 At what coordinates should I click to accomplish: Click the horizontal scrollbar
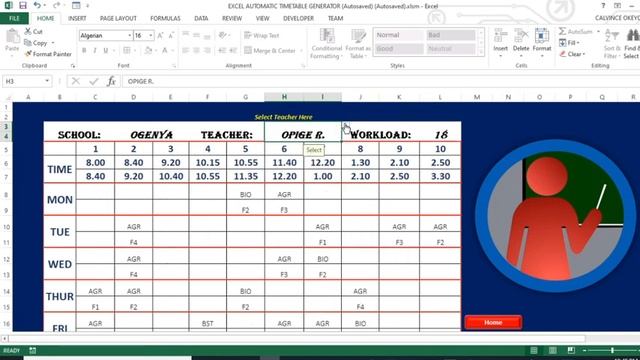[297, 339]
